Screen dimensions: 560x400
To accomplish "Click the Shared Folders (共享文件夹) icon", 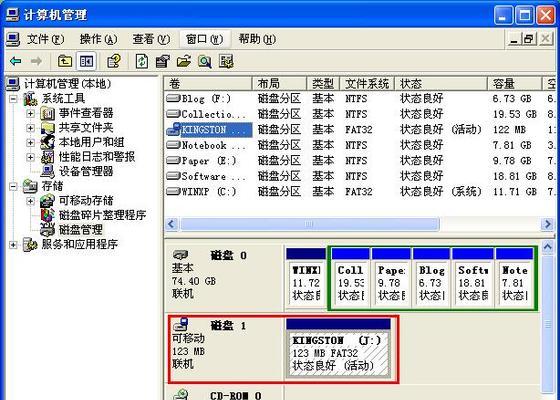I will [48, 128].
